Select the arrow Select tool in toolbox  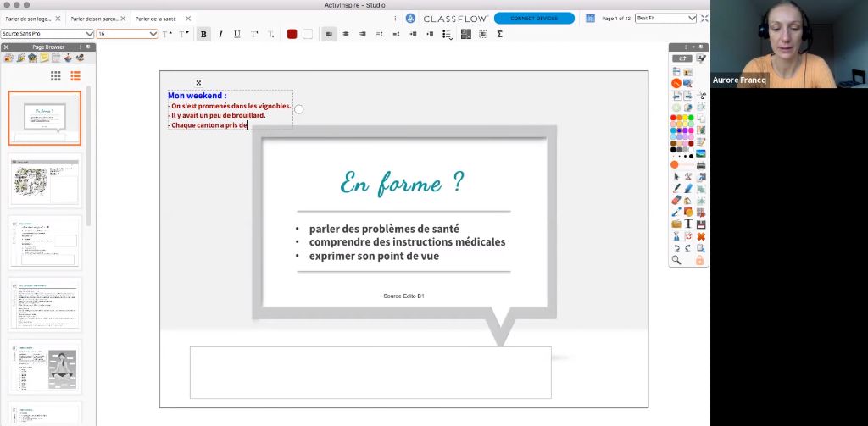[x=676, y=176]
